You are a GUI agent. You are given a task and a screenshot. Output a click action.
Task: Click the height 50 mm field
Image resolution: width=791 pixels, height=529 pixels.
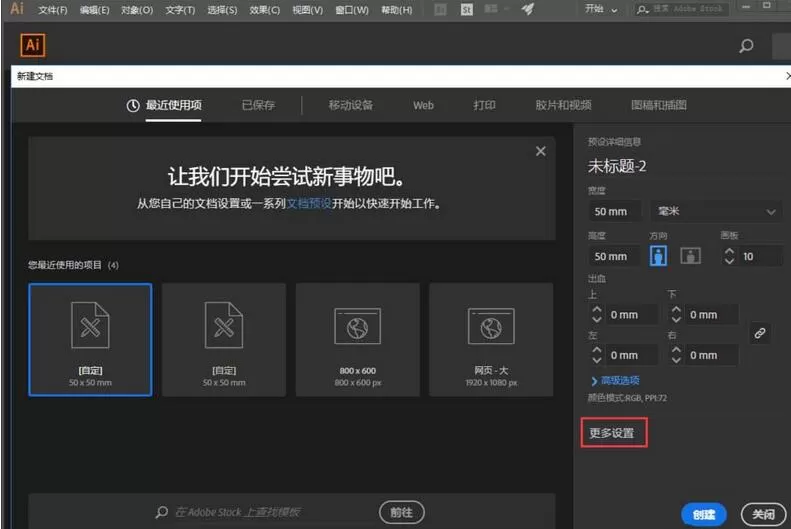(x=614, y=256)
